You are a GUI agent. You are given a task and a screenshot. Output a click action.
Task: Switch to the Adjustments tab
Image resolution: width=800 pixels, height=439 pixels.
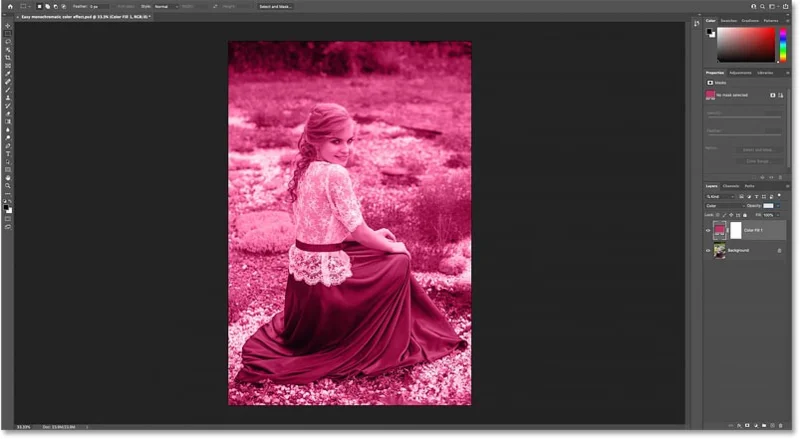pos(740,73)
